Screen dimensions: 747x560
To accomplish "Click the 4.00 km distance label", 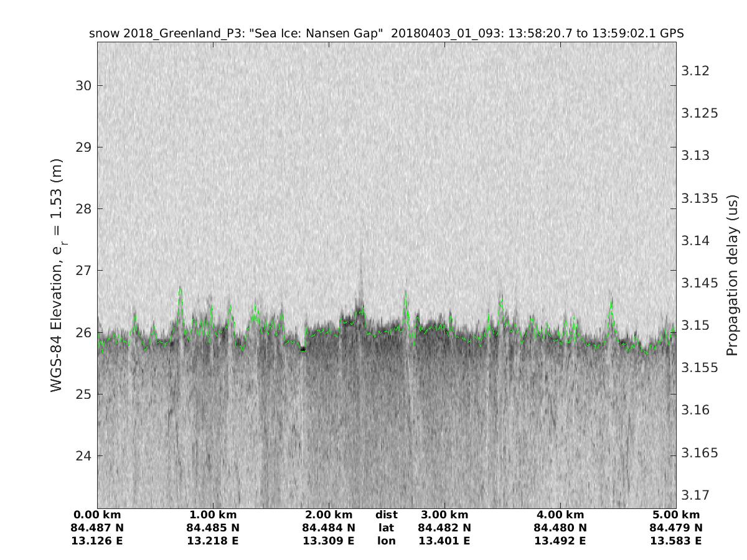I will [560, 515].
